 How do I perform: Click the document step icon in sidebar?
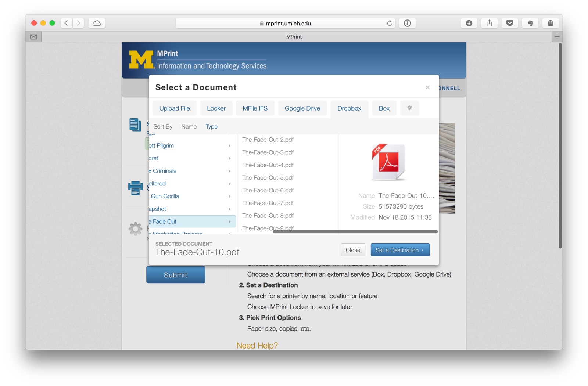(135, 125)
